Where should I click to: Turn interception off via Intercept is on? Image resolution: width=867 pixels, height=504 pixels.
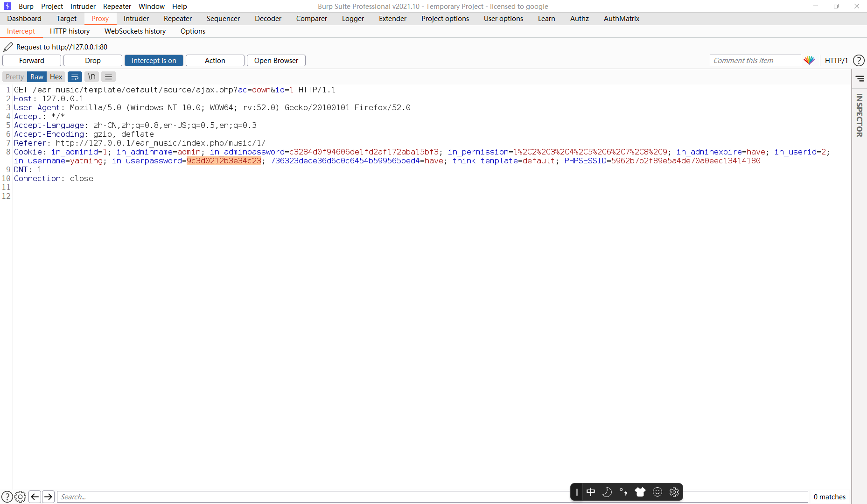coord(154,60)
